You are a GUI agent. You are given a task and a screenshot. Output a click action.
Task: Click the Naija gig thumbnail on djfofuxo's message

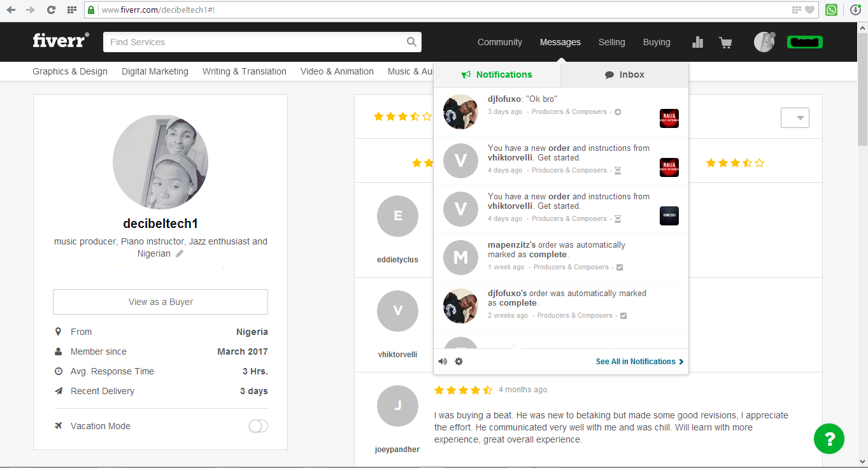pyautogui.click(x=669, y=118)
